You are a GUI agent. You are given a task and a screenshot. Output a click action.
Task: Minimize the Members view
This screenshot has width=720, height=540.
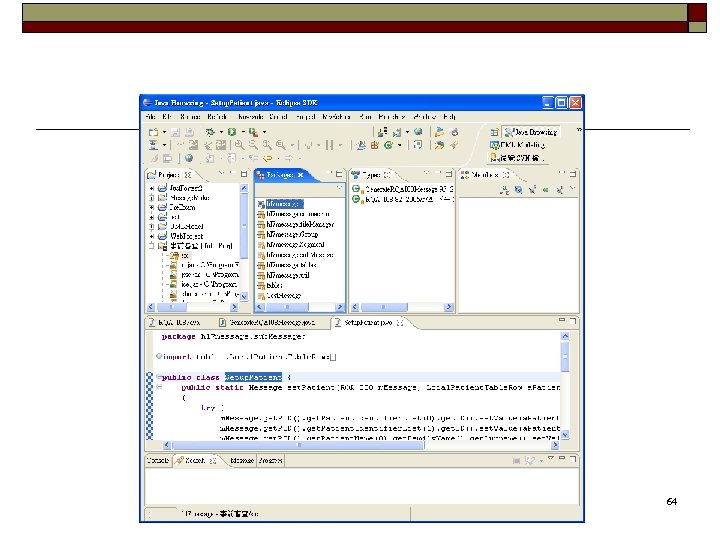(x=562, y=174)
